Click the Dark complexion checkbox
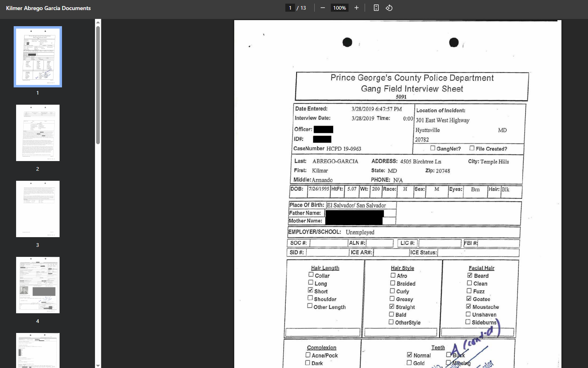Image resolution: width=588 pixels, height=368 pixels. point(307,363)
